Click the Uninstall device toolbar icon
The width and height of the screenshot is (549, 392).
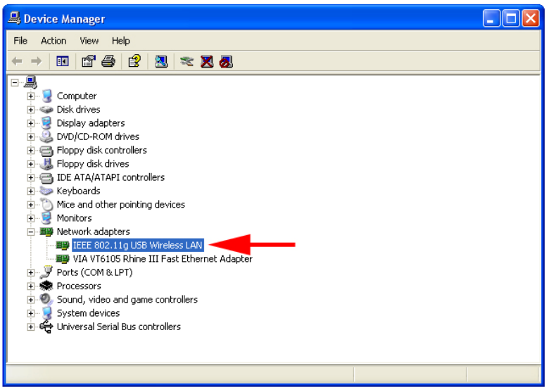(x=207, y=62)
